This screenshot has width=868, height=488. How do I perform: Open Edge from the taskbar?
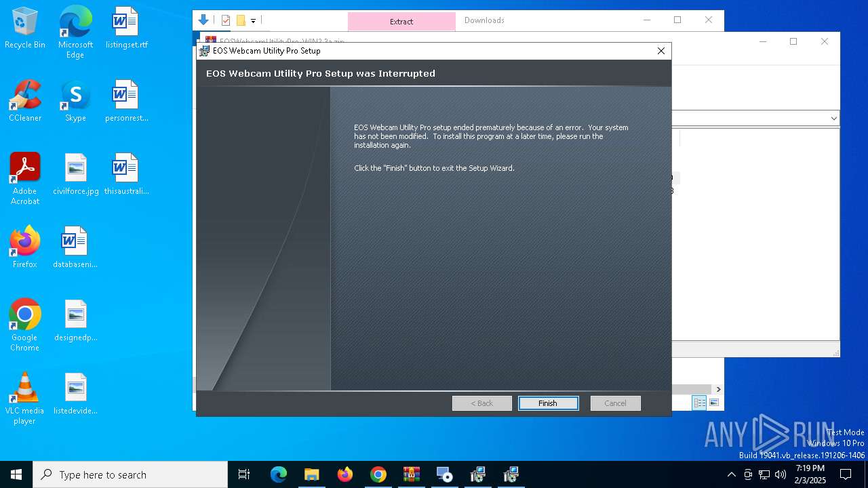279,474
